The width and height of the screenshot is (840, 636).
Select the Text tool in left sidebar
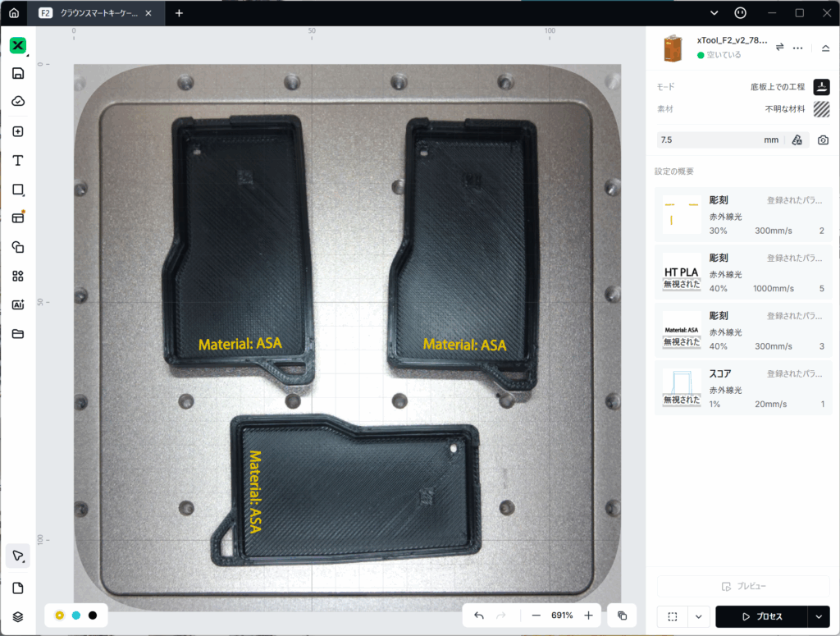click(x=18, y=161)
